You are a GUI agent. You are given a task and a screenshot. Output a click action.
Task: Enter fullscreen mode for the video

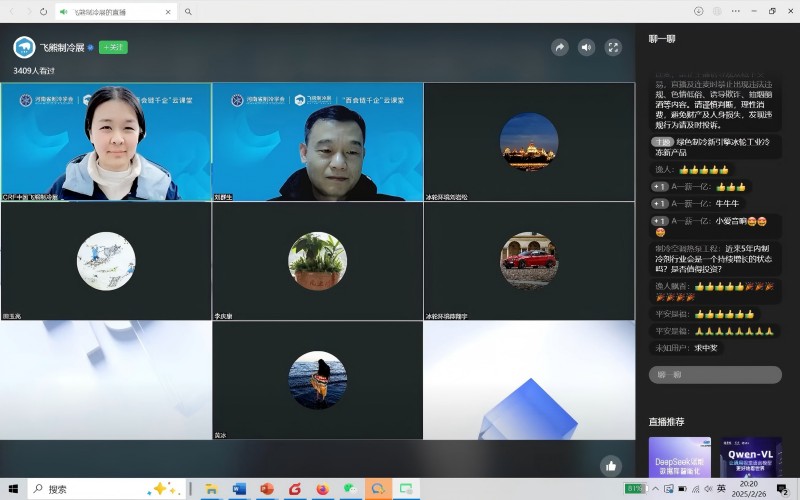pyautogui.click(x=614, y=47)
